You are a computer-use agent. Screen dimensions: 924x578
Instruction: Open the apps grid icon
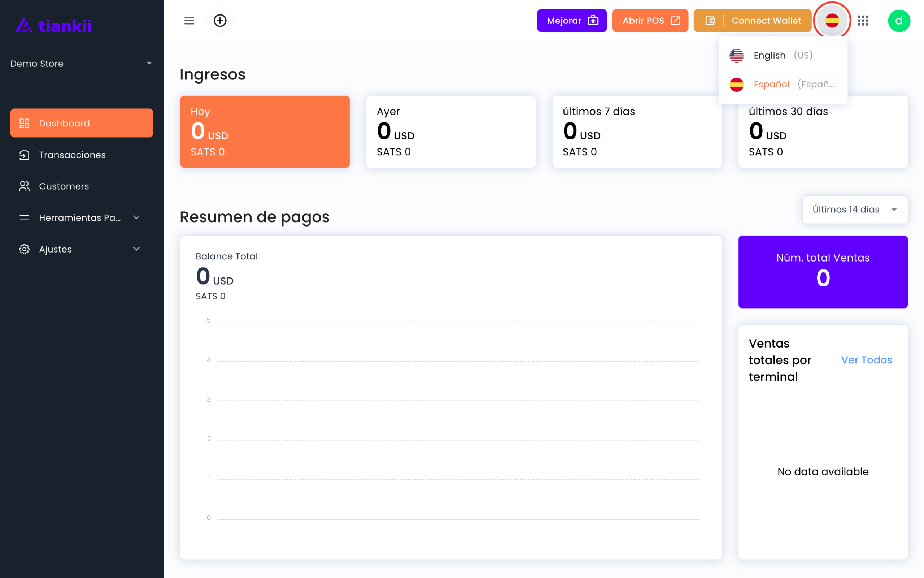(x=863, y=21)
